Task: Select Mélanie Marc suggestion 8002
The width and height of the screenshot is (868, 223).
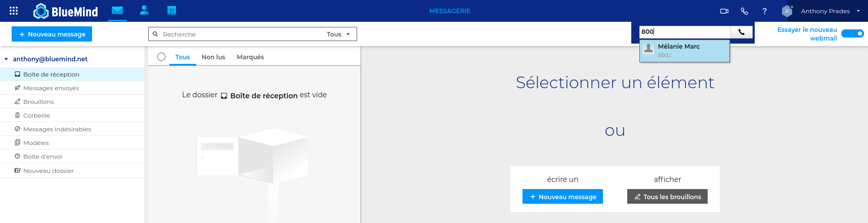Action: pos(685,51)
